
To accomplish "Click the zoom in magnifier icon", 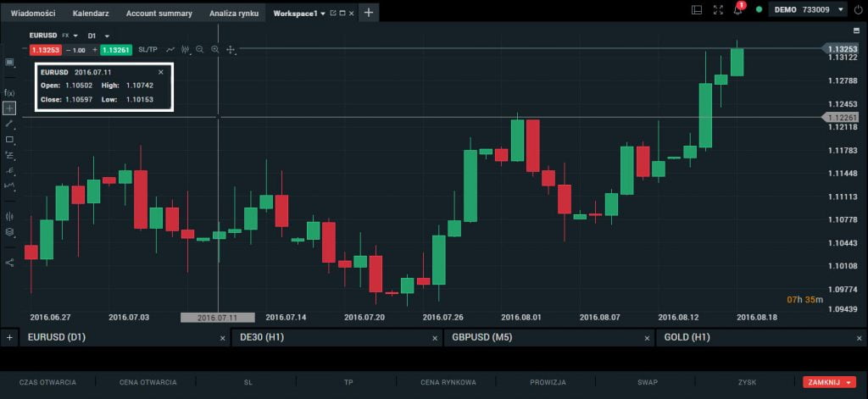I will tap(214, 50).
